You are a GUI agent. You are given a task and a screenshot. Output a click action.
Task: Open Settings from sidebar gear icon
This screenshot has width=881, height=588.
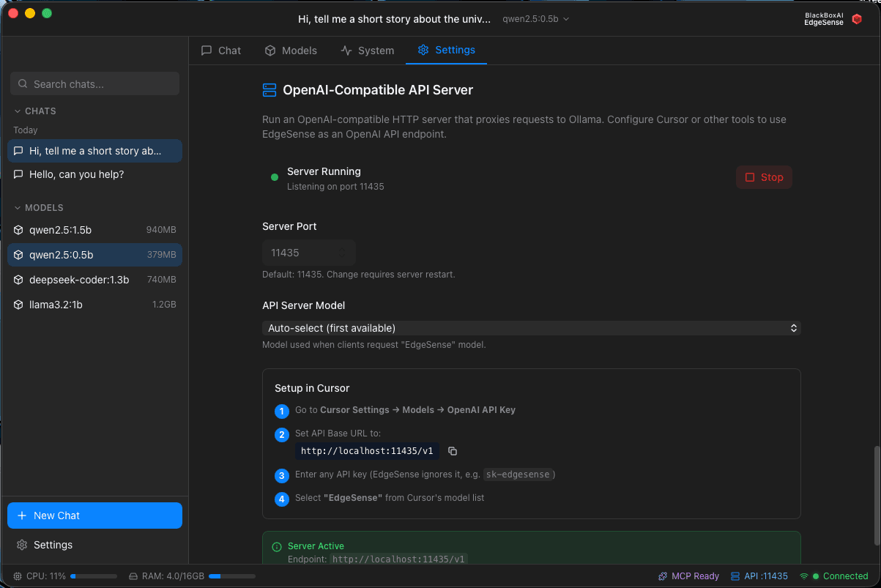point(22,545)
